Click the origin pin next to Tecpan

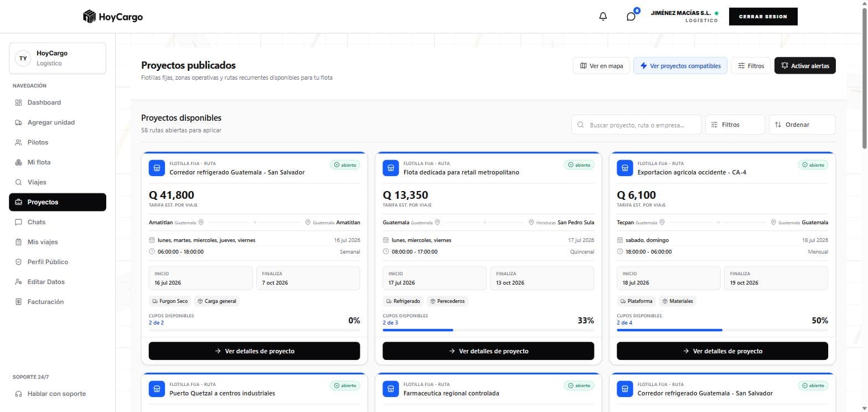point(662,223)
